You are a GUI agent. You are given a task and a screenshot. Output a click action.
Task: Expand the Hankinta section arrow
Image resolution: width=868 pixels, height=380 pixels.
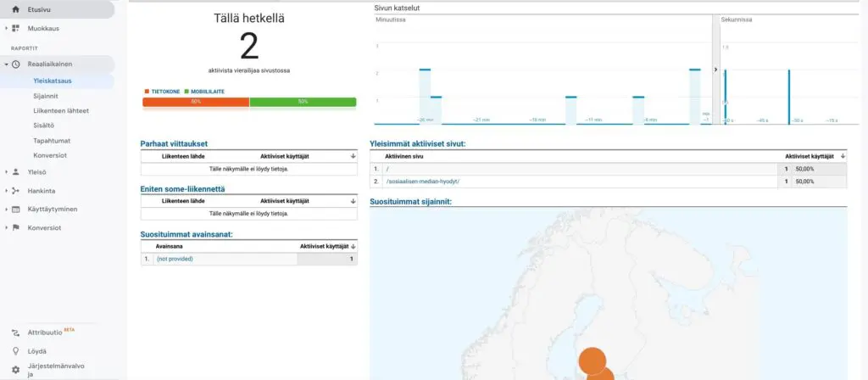[6, 190]
